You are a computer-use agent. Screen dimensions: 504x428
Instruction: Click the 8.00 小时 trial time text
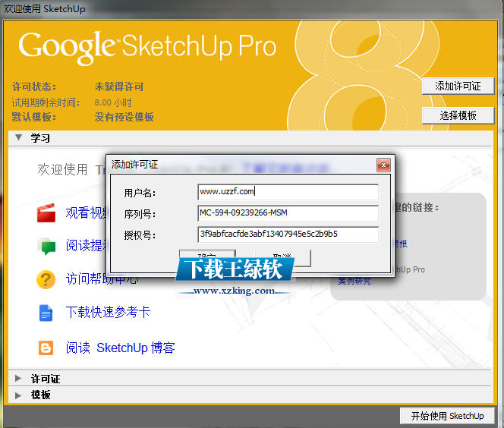point(113,102)
